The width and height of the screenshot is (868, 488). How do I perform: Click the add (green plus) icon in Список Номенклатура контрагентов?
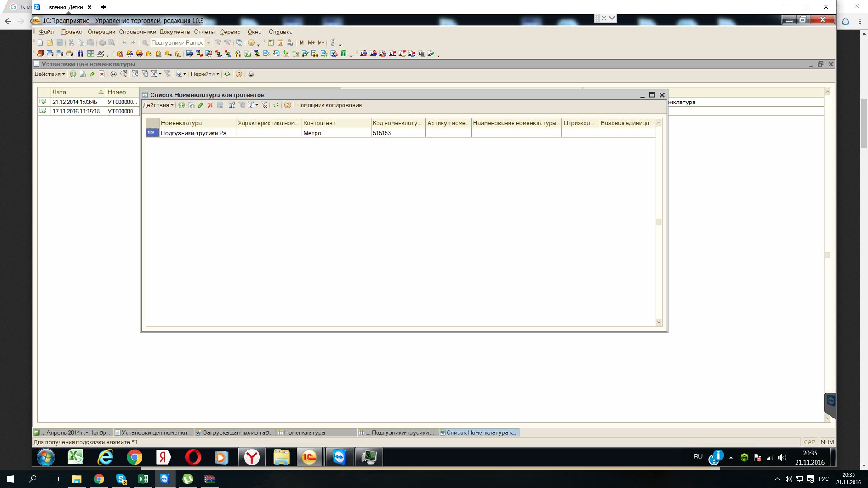[x=181, y=105]
